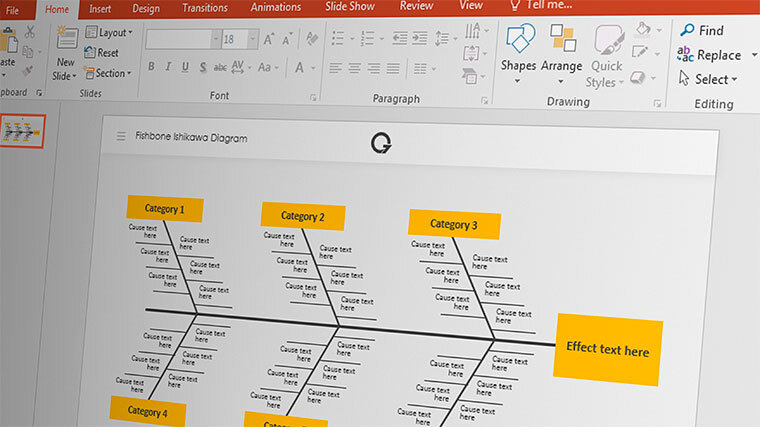Click Convert to SmartArt icon
The width and height of the screenshot is (760, 427).
click(469, 76)
